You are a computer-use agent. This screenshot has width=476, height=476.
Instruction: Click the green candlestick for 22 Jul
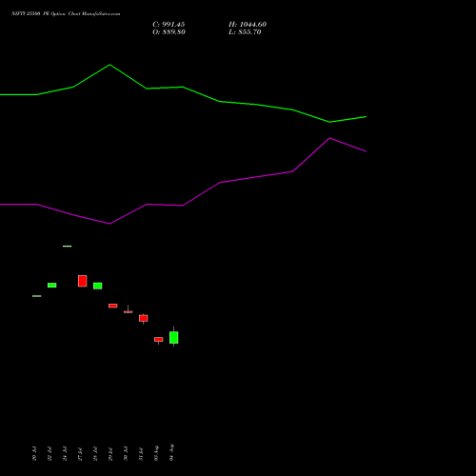point(52,286)
